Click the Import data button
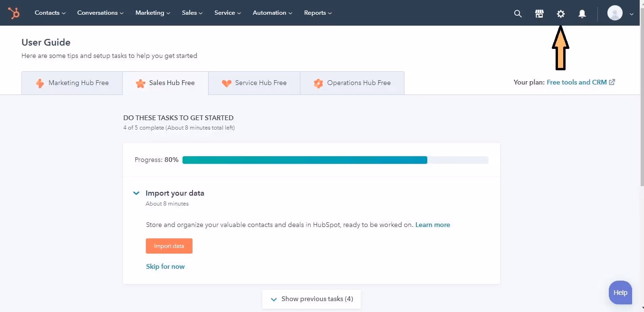This screenshot has height=312, width=644. pos(169,246)
